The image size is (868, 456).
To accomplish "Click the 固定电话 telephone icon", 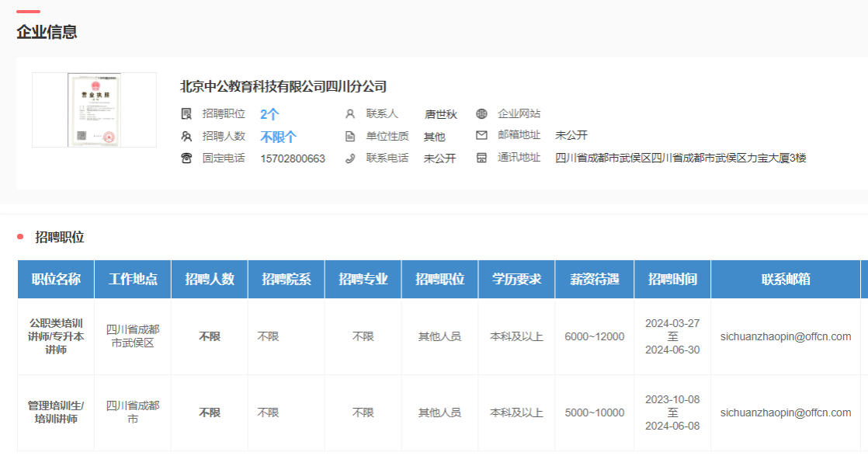I will (x=186, y=158).
